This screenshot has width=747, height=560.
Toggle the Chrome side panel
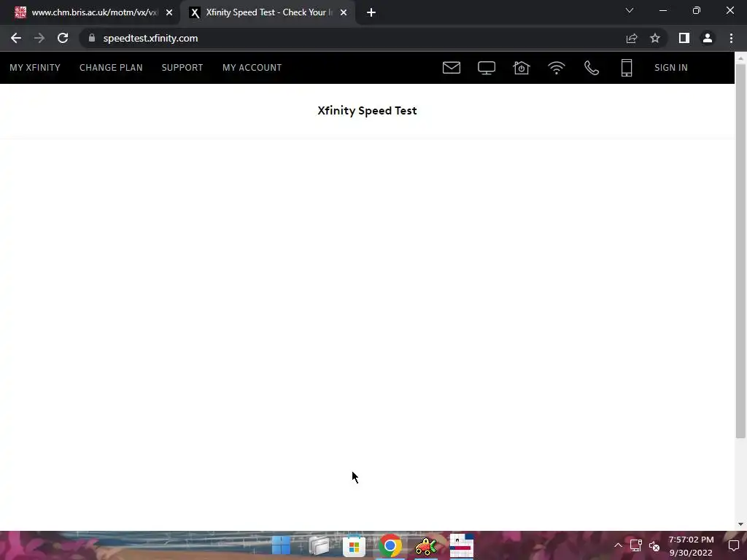(684, 38)
